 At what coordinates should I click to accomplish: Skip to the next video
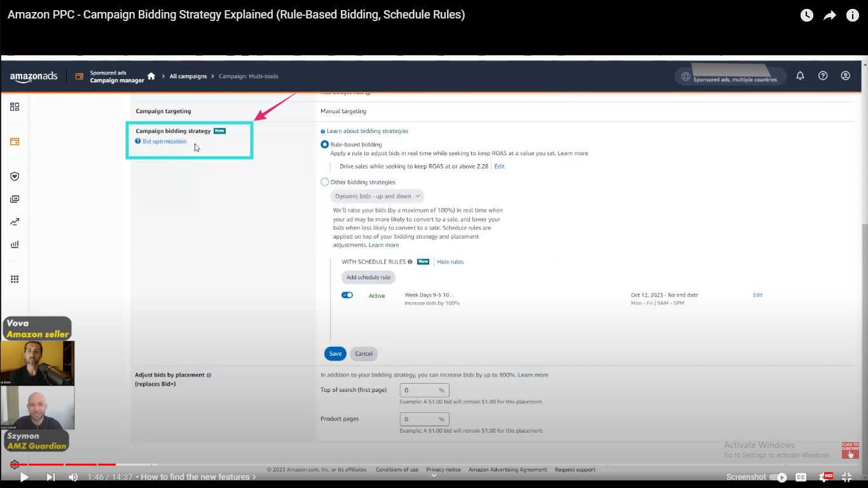(x=50, y=477)
